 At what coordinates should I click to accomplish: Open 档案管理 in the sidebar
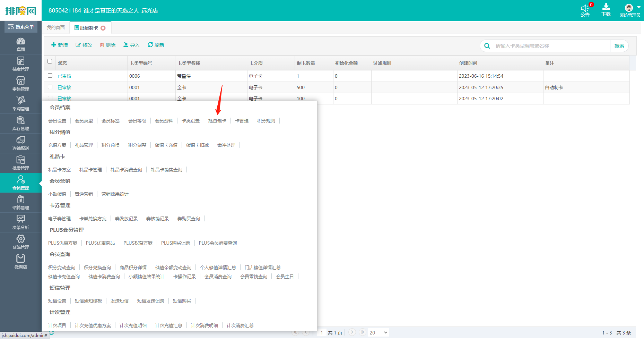(21, 64)
